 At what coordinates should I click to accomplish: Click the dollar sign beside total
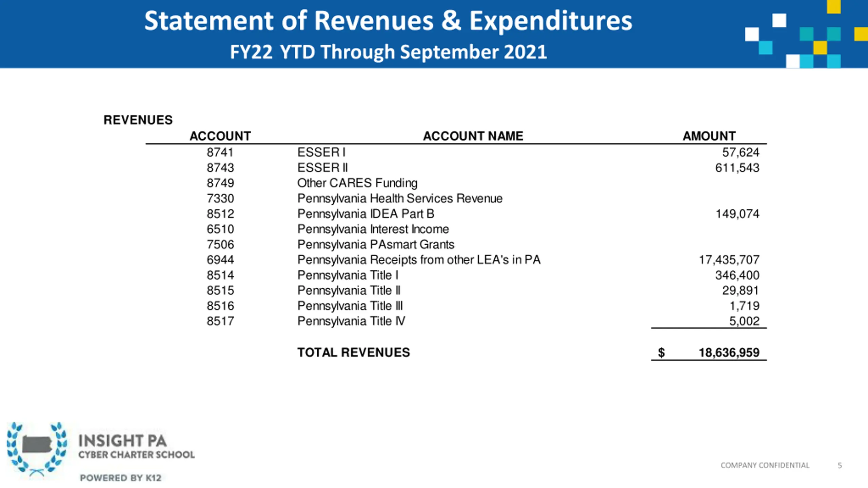[662, 353]
